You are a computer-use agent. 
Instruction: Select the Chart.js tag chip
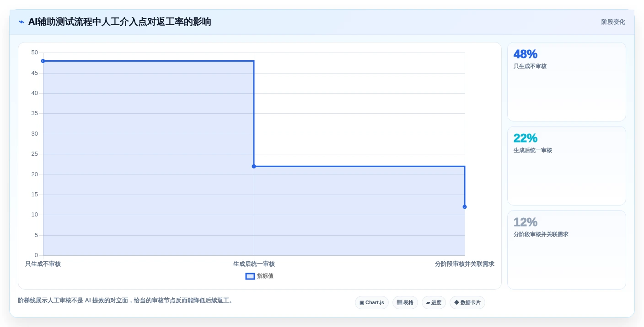(x=372, y=303)
